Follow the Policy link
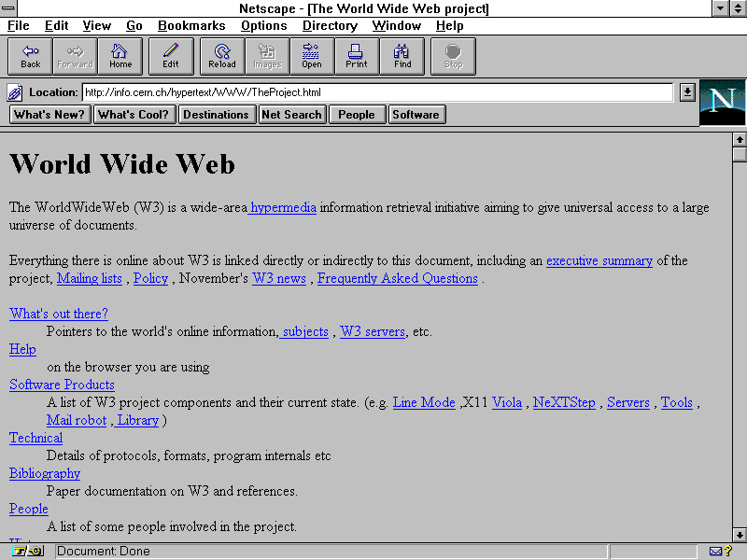Viewport: 747px width, 560px height. 150,278
